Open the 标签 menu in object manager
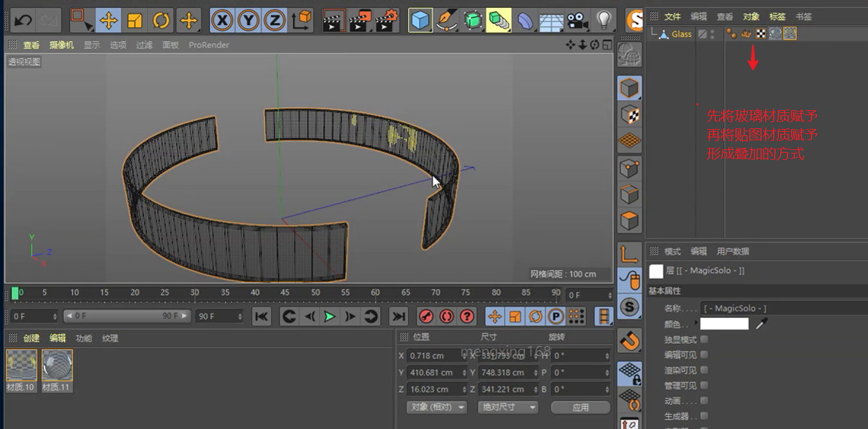The width and height of the screenshot is (868, 429). tap(777, 17)
